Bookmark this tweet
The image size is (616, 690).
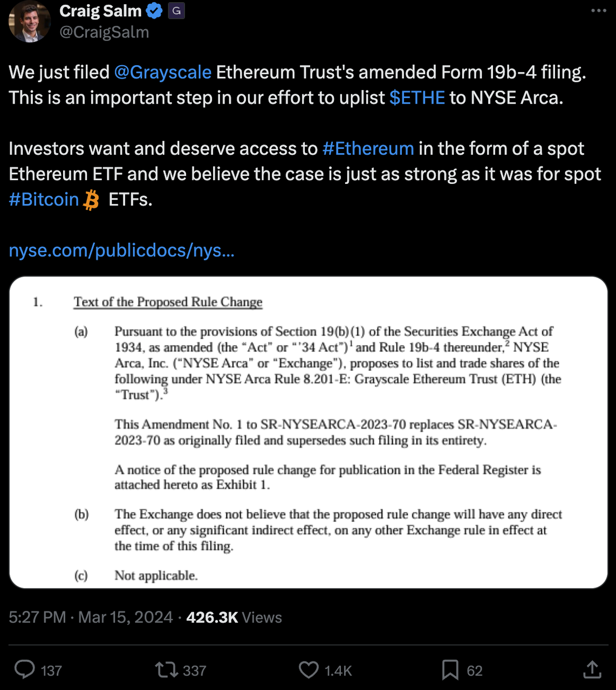(450, 670)
